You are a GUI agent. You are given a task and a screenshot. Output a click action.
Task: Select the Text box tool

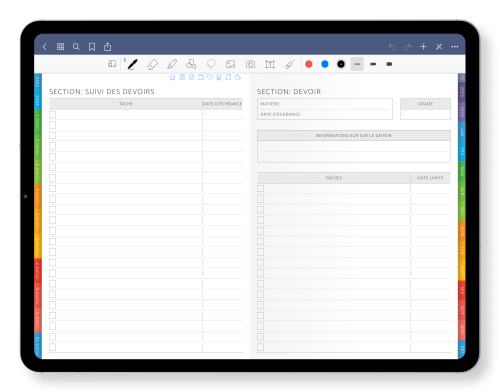pyautogui.click(x=270, y=64)
